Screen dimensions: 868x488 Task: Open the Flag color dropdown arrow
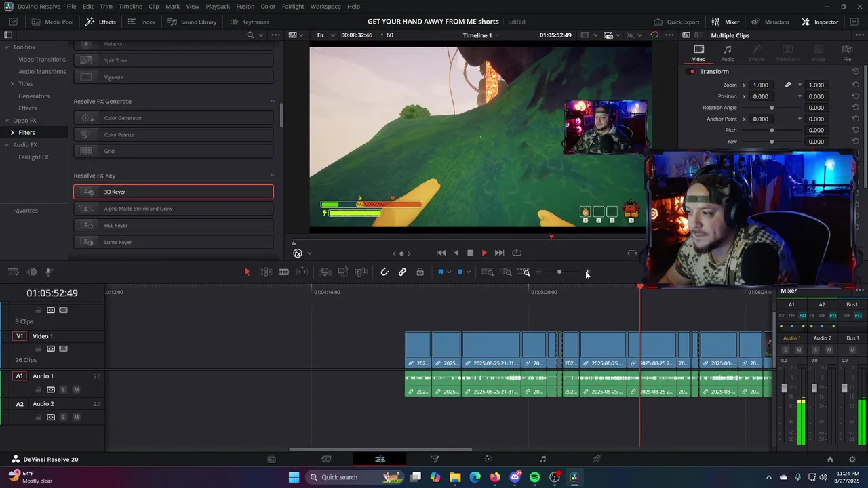coord(449,272)
